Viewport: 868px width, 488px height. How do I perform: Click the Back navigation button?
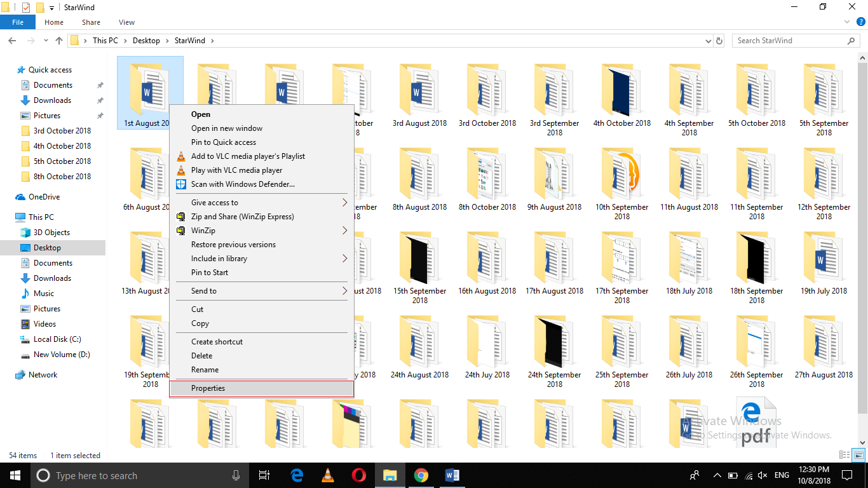11,40
